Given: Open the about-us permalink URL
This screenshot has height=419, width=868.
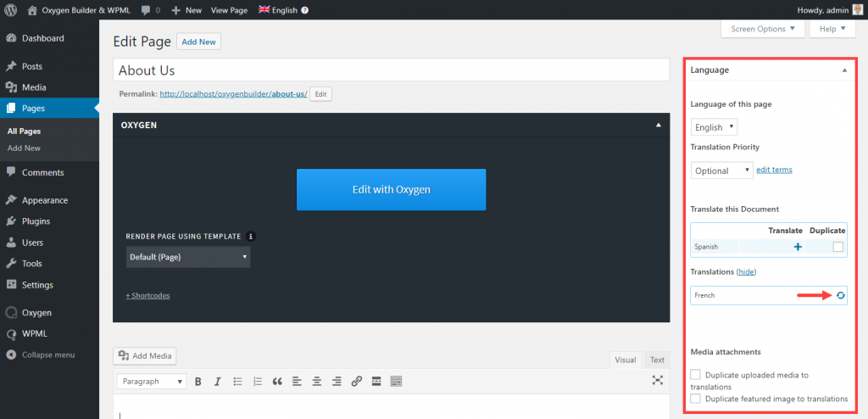Looking at the screenshot, I should click(x=234, y=93).
